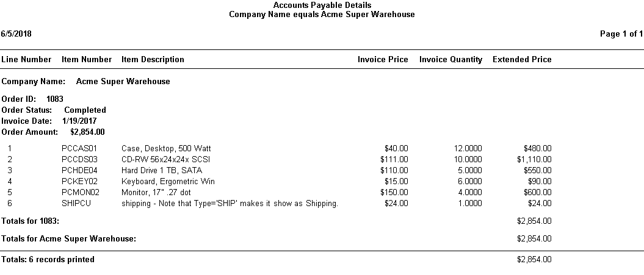The height and width of the screenshot is (275, 644).
Task: Click the Order Status Completed value
Action: [x=85, y=110]
